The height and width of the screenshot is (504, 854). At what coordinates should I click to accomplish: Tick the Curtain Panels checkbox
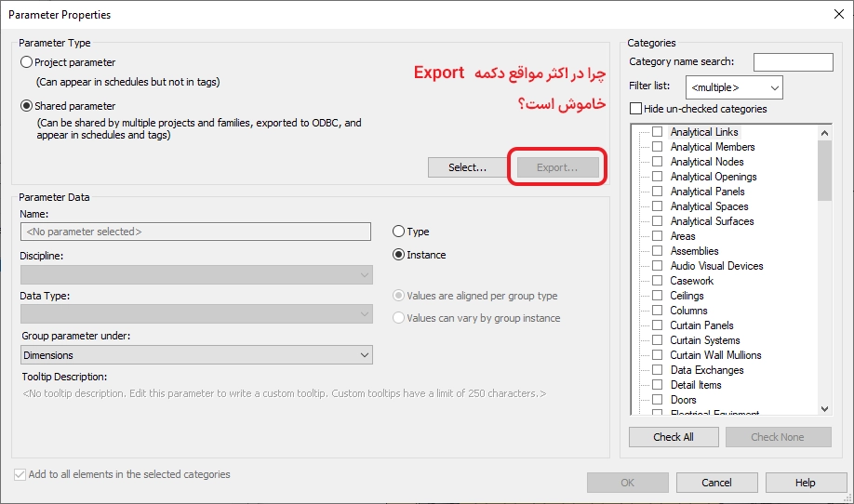click(x=658, y=325)
